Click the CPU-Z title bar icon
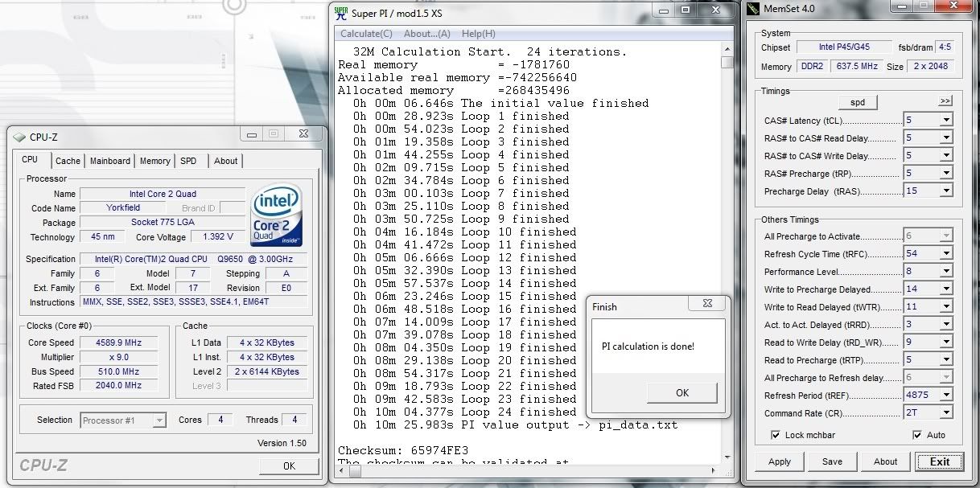 pyautogui.click(x=19, y=137)
